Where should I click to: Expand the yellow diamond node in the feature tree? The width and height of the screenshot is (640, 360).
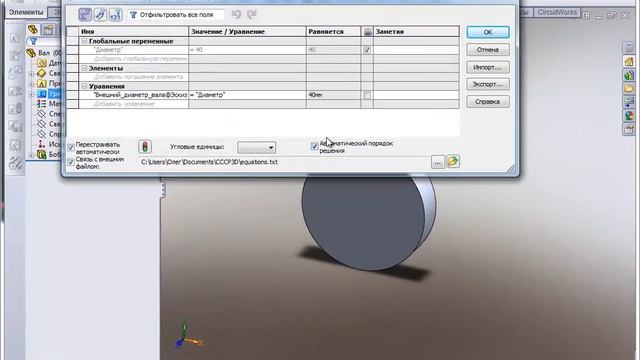31,74
